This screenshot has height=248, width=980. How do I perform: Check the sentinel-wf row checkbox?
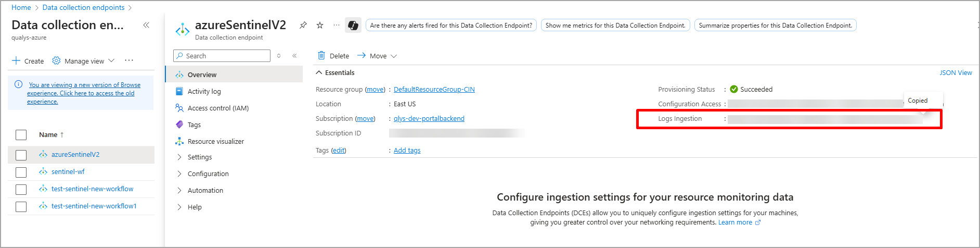click(x=21, y=172)
